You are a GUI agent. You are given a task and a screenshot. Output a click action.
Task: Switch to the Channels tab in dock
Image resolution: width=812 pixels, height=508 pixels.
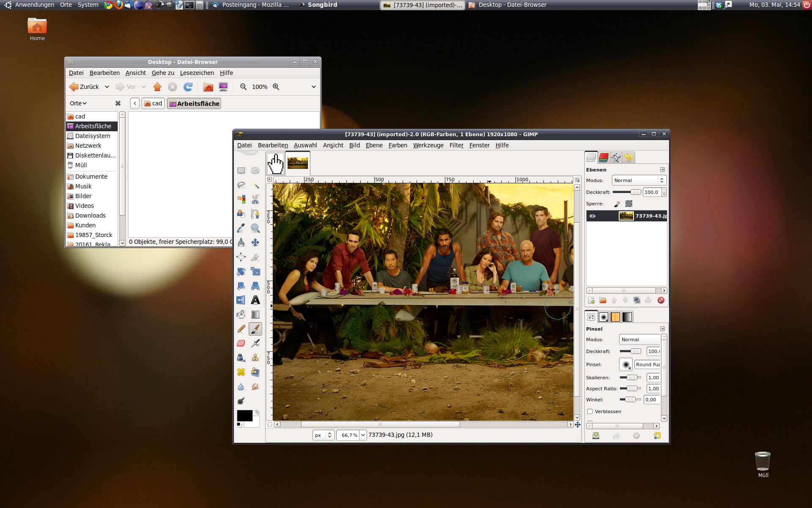pyautogui.click(x=604, y=157)
